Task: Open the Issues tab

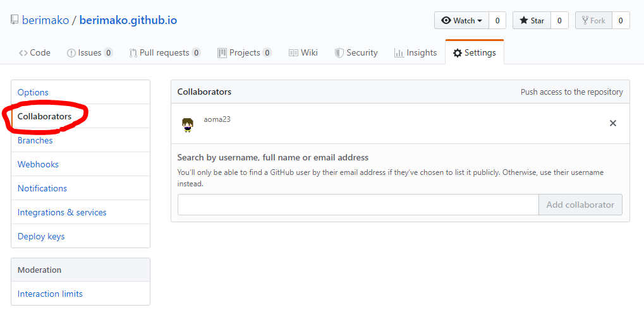Action: pos(90,52)
